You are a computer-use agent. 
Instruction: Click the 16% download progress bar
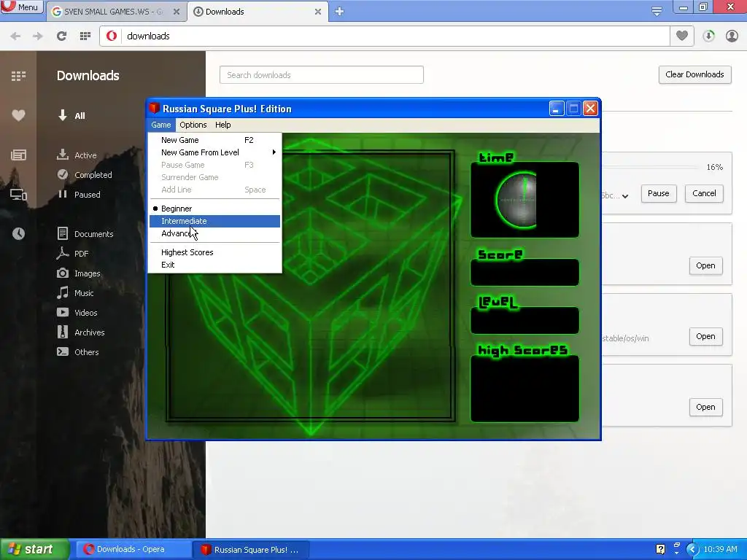click(650, 167)
